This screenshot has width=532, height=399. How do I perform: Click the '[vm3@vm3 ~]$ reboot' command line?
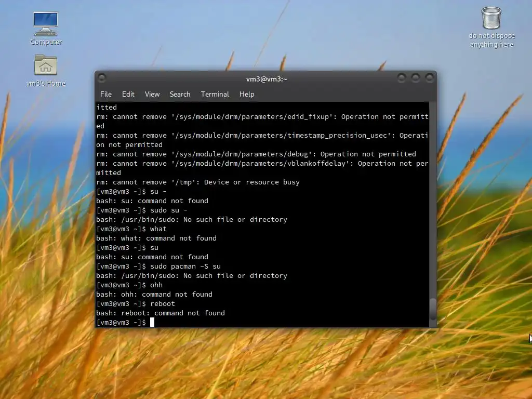(136, 303)
